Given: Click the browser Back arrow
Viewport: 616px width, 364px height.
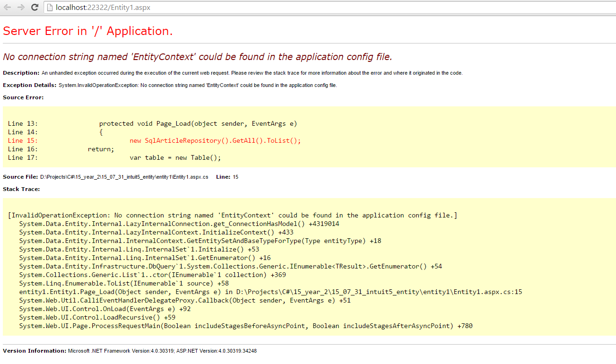Looking at the screenshot, I should [x=7, y=7].
